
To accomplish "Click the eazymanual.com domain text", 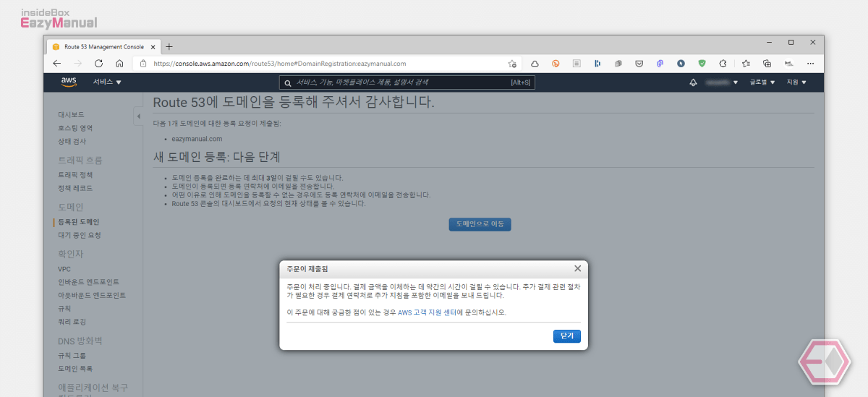I will tap(197, 139).
